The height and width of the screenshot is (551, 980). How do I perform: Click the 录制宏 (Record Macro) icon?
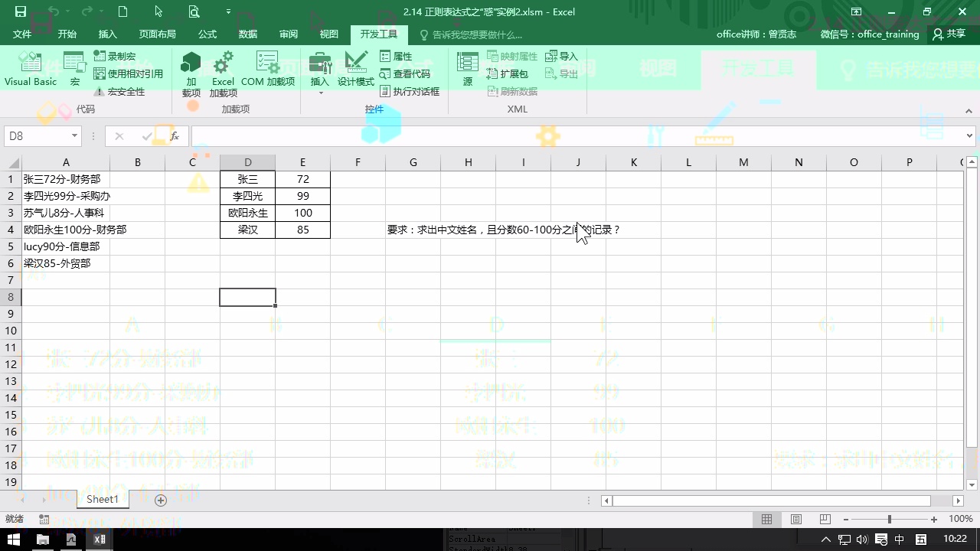[100, 56]
